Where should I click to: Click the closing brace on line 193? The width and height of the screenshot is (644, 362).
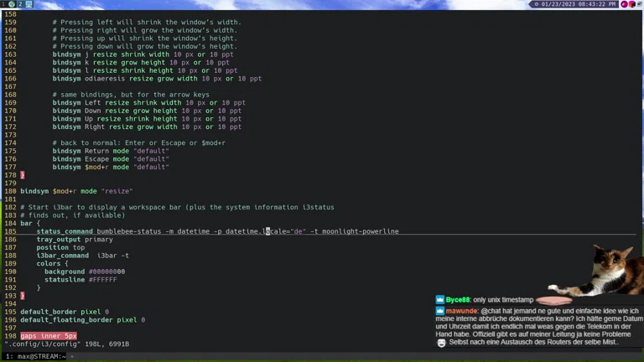pos(23,296)
